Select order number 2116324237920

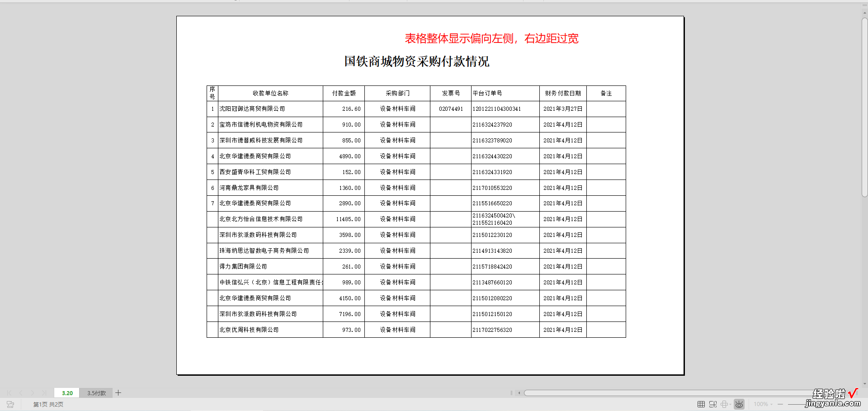pos(505,125)
